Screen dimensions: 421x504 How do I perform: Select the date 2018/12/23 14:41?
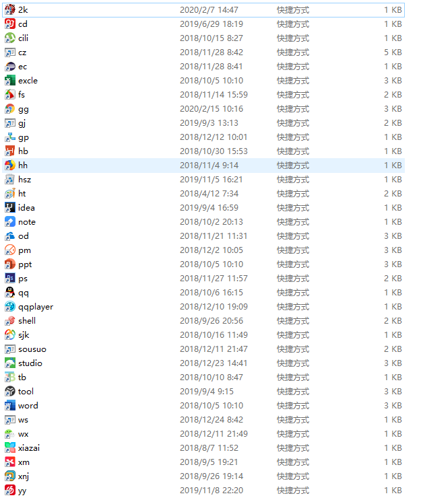tap(214, 363)
